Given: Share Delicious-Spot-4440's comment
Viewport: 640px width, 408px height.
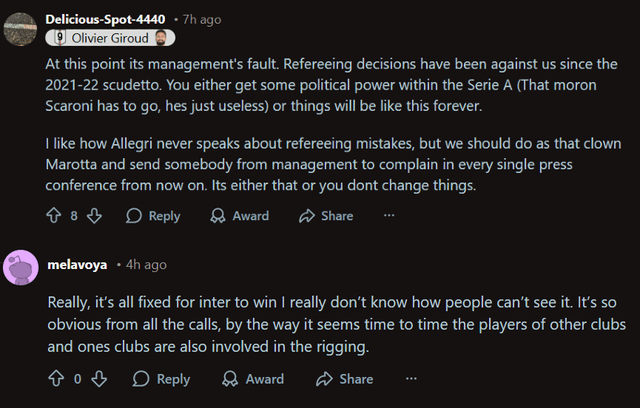Looking at the screenshot, I should [x=325, y=215].
